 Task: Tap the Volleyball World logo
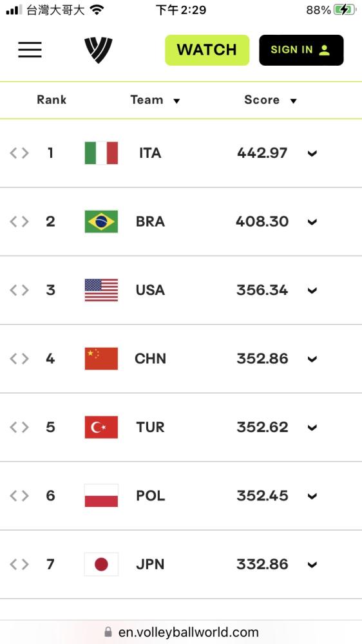(98, 50)
